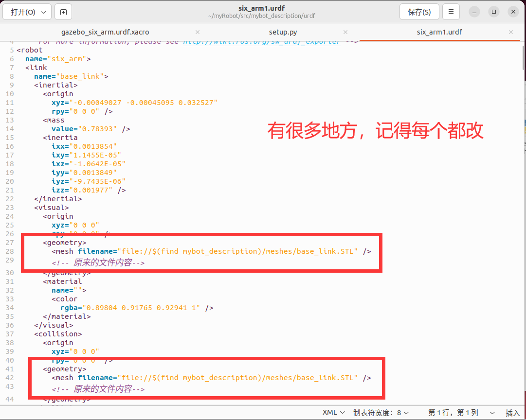The height and width of the screenshot is (420, 526).
Task: Click the izz="0.001977" line
Action: [x=89, y=190]
